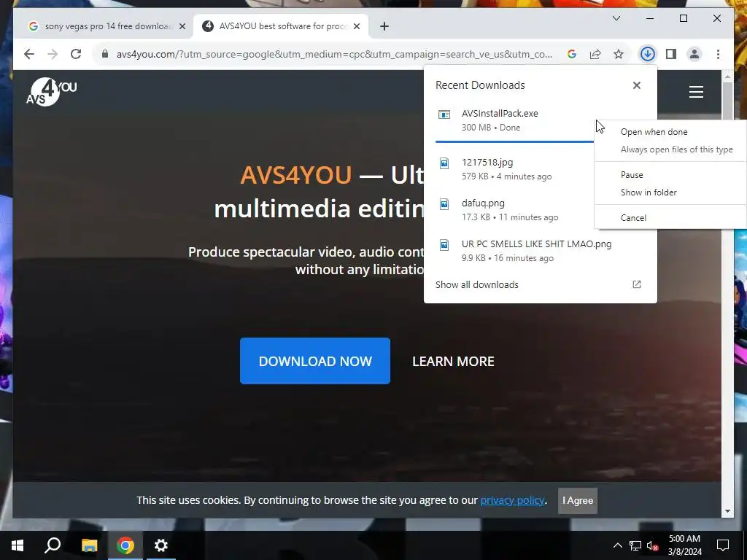View site info via the lock icon
Image resolution: width=747 pixels, height=560 pixels.
pos(105,54)
